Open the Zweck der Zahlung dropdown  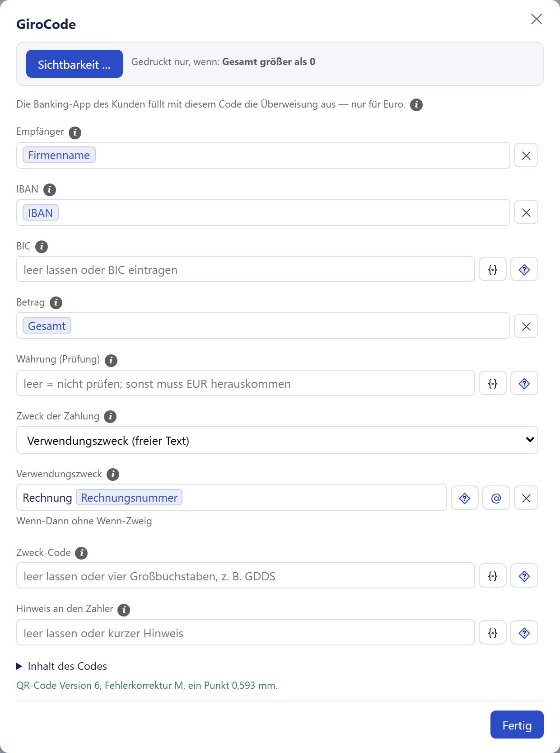pyautogui.click(x=277, y=440)
